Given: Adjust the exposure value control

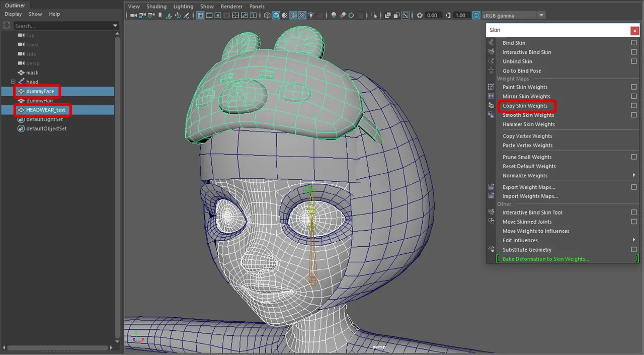Looking at the screenshot, I should click(x=433, y=15).
